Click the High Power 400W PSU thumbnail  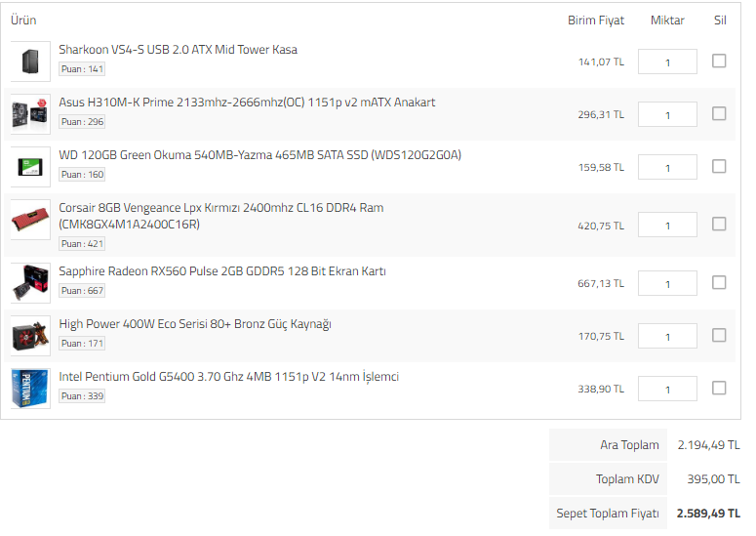pyautogui.click(x=29, y=336)
